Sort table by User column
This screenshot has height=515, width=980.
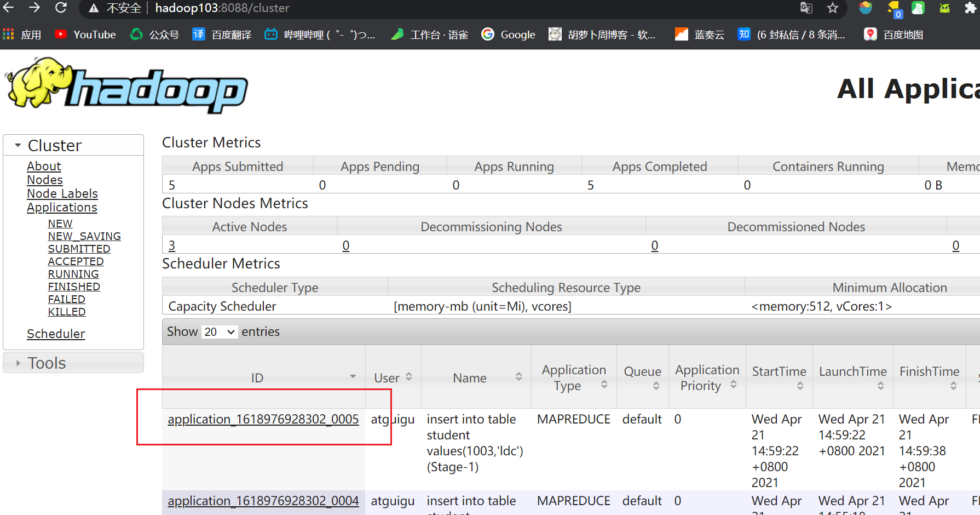click(x=393, y=377)
